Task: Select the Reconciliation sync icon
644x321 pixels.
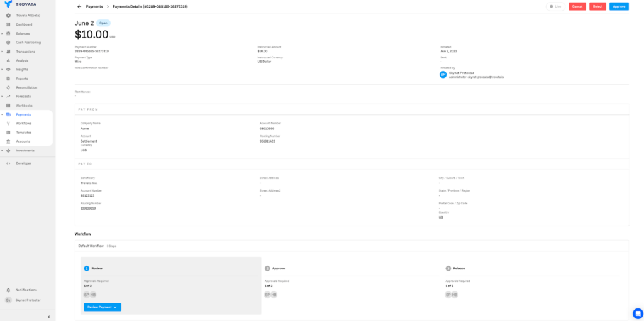Action: pos(8,87)
